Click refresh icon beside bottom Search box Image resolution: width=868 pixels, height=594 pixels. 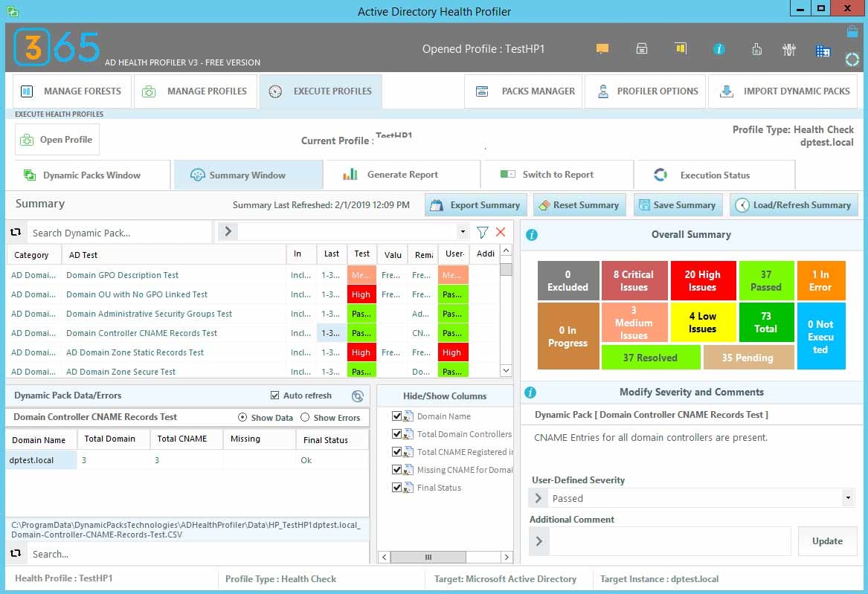coord(16,553)
